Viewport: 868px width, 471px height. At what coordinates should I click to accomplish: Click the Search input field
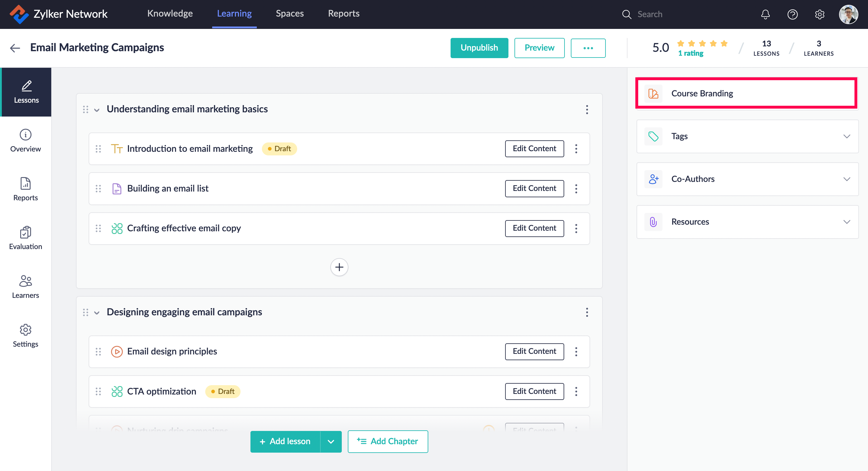(x=671, y=14)
